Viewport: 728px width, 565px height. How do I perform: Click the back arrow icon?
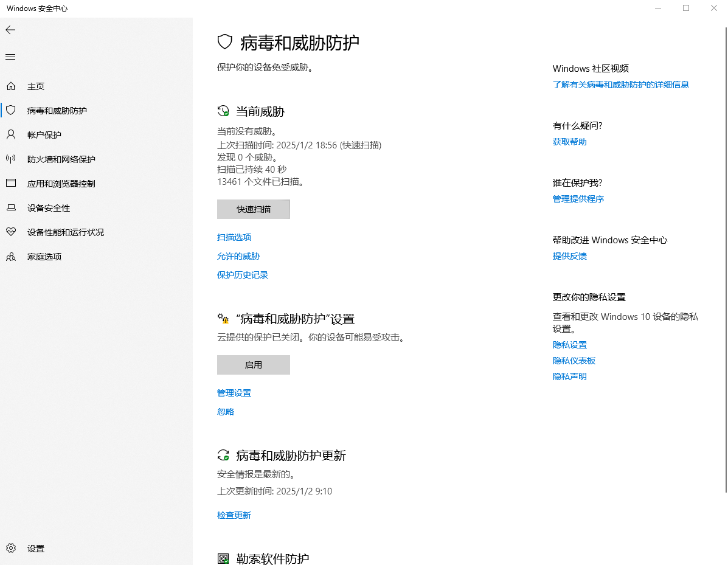coord(10,30)
